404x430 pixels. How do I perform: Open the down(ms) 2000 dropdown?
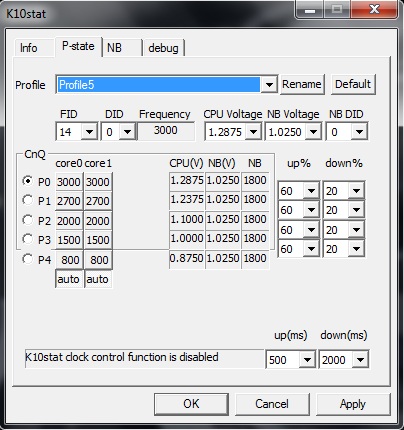[360, 360]
